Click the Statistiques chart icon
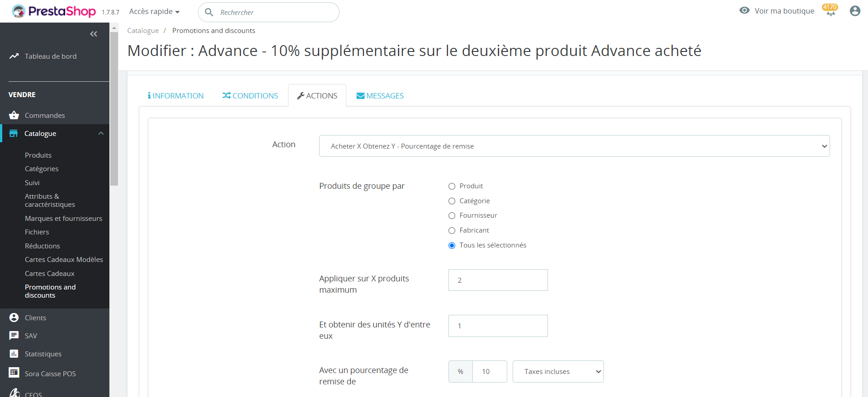 14,354
